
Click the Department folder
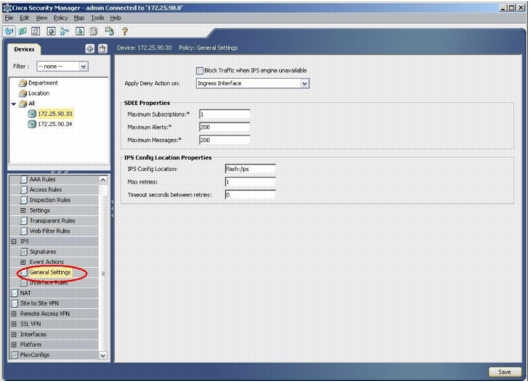43,83
